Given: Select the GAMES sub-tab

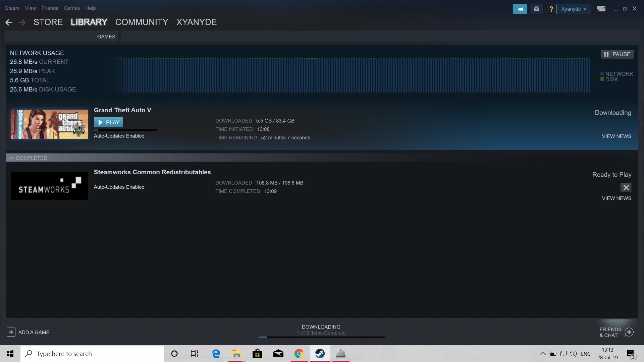Looking at the screenshot, I should [x=106, y=37].
